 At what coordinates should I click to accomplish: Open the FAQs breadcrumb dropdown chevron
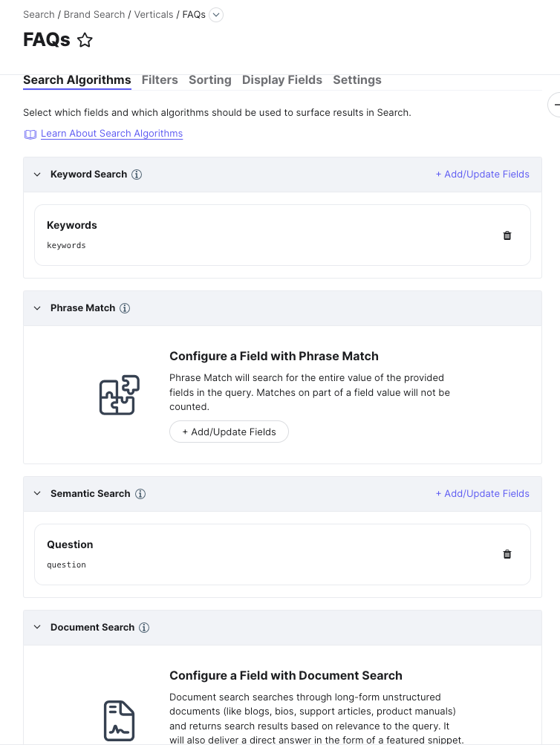[216, 15]
